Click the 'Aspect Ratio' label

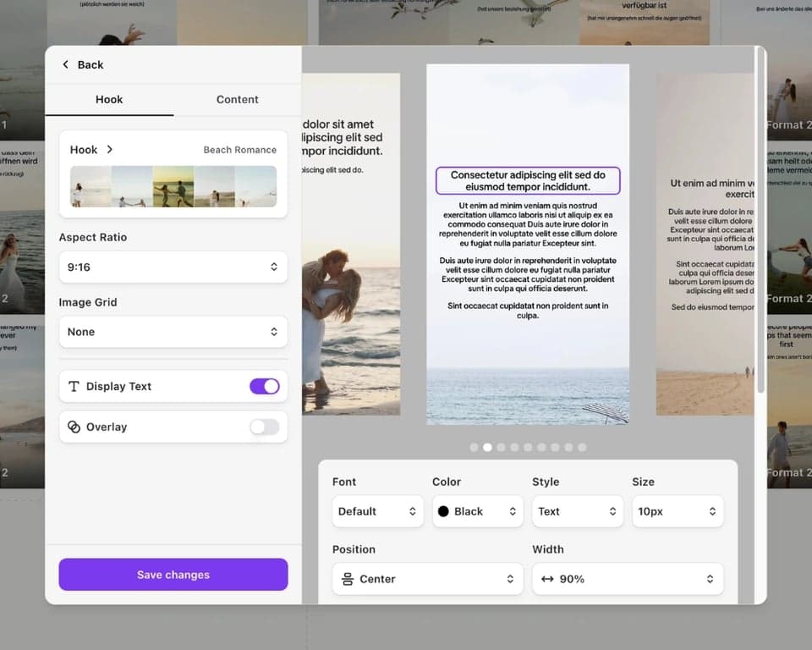pyautogui.click(x=93, y=237)
